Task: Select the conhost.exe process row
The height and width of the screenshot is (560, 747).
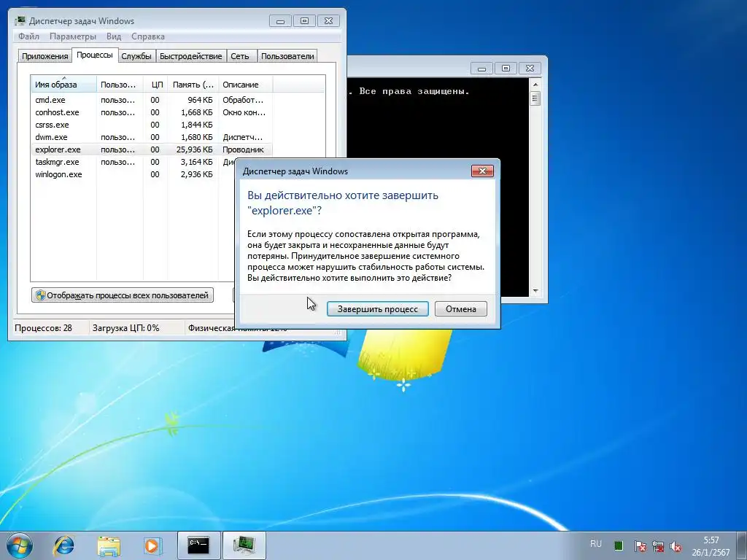Action: (152, 112)
